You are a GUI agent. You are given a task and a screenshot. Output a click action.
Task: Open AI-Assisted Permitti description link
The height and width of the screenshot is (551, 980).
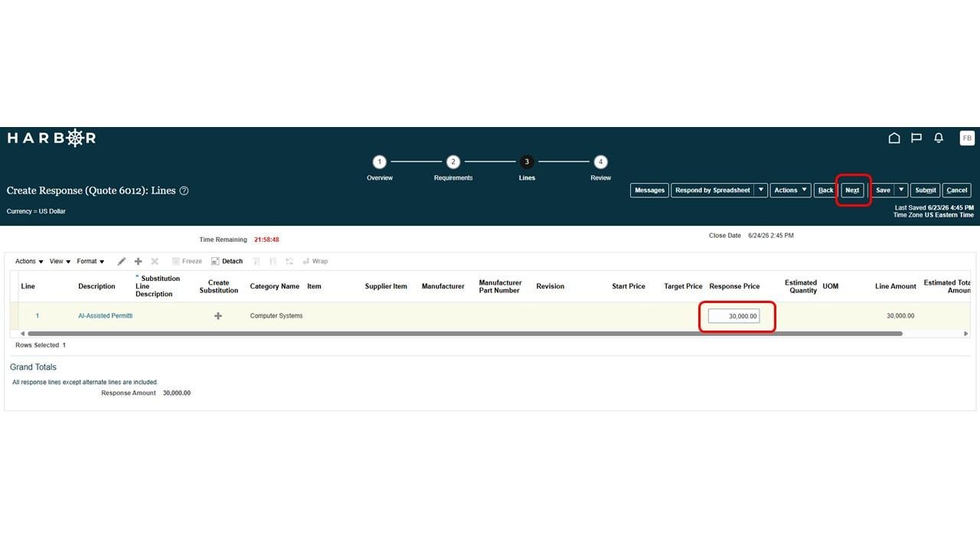[x=105, y=316]
